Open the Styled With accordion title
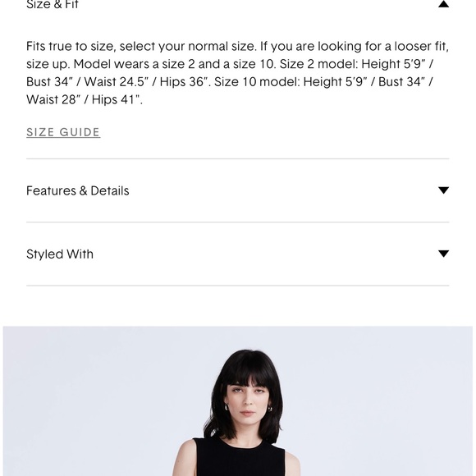The height and width of the screenshot is (476, 476). tap(60, 254)
